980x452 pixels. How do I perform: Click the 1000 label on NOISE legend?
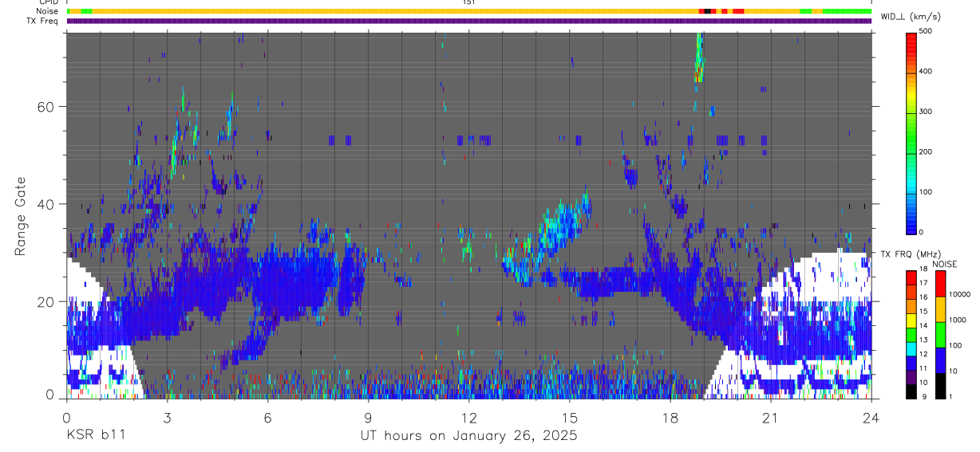(958, 320)
